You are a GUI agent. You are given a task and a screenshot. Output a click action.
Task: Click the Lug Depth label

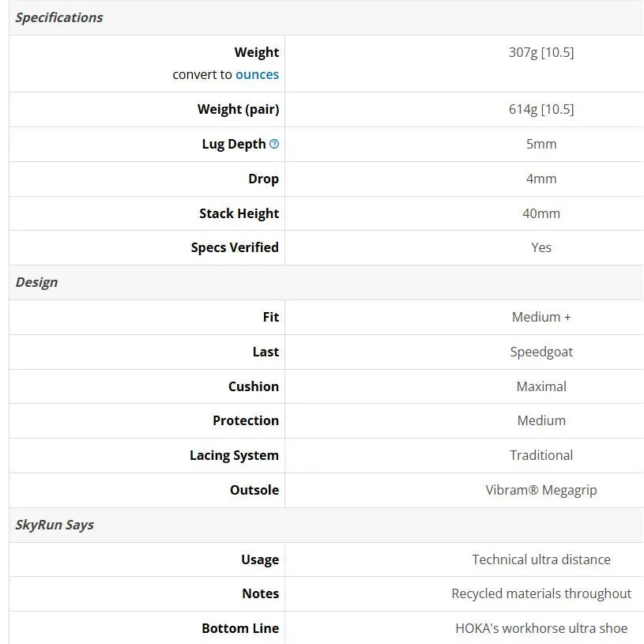234,144
